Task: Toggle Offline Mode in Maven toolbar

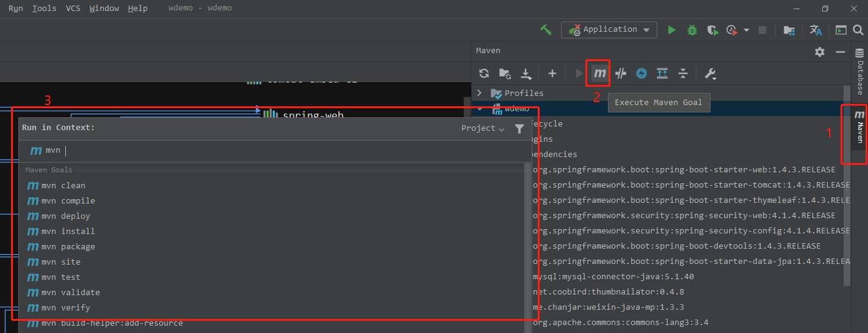Action: (621, 73)
